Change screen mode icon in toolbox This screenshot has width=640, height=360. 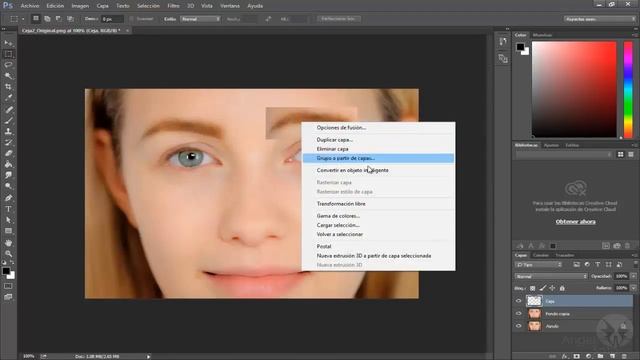click(8, 297)
